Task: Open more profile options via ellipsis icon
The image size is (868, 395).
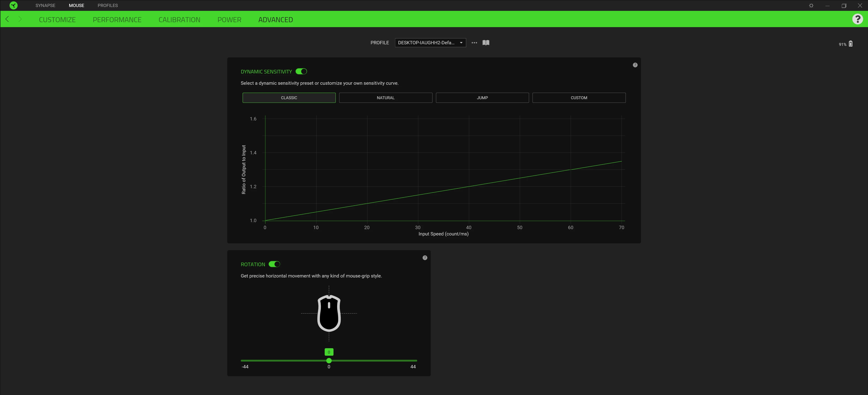Action: (474, 43)
